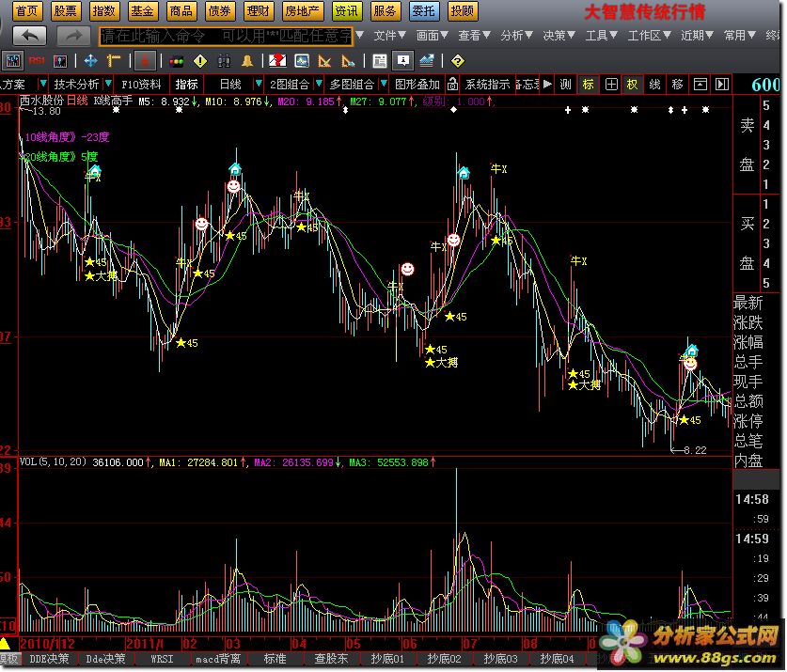Switch to the DDE决策 bottom tab
The height and width of the screenshot is (672, 787).
point(49,659)
